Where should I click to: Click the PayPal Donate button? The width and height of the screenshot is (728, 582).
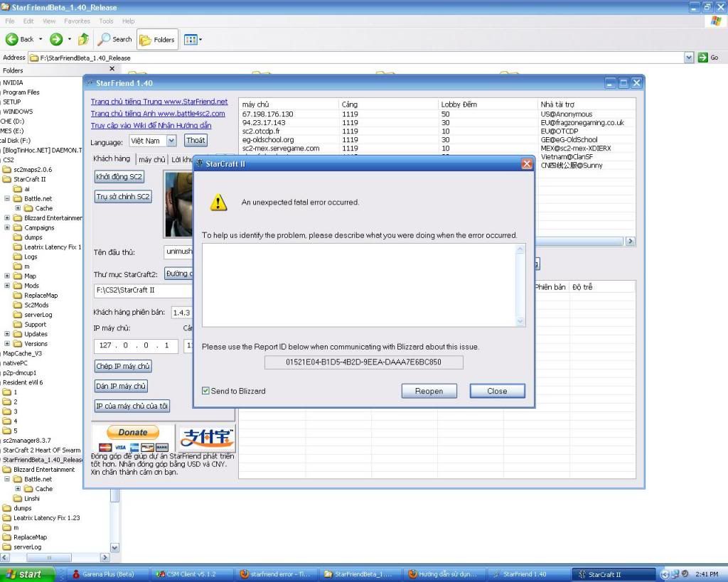coord(133,432)
